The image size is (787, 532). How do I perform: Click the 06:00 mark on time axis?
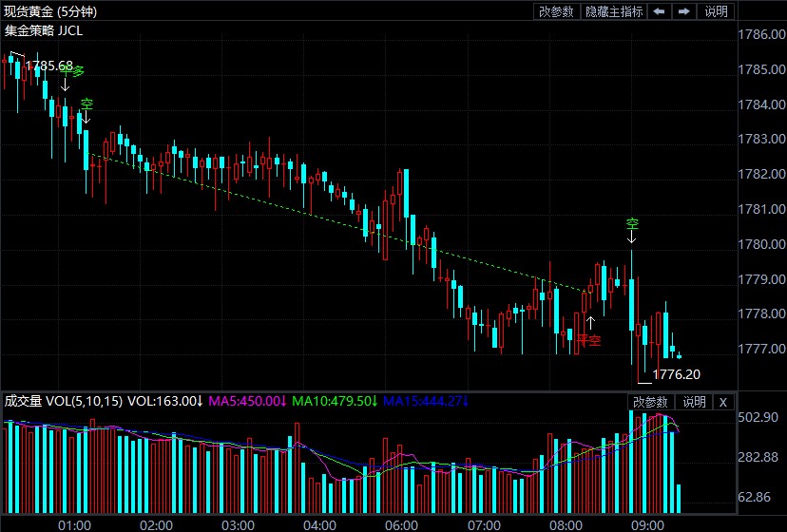(402, 525)
